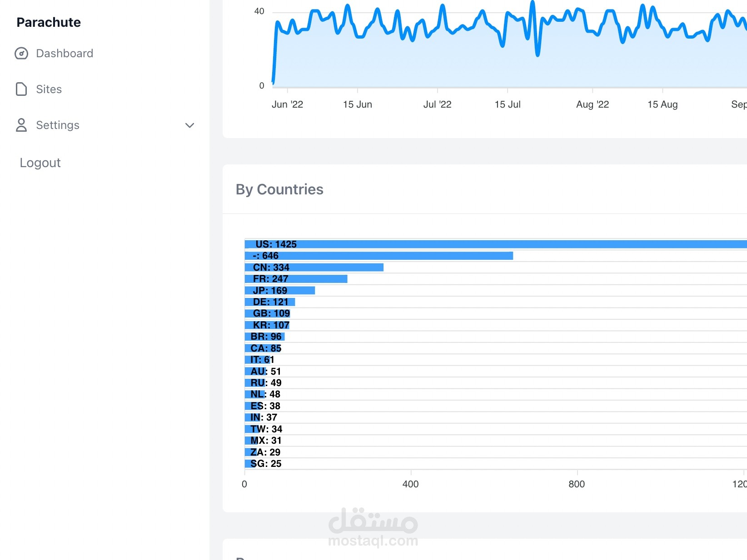Click the 15 Jul label on timeline axis
The width and height of the screenshot is (747, 560).
tap(508, 104)
